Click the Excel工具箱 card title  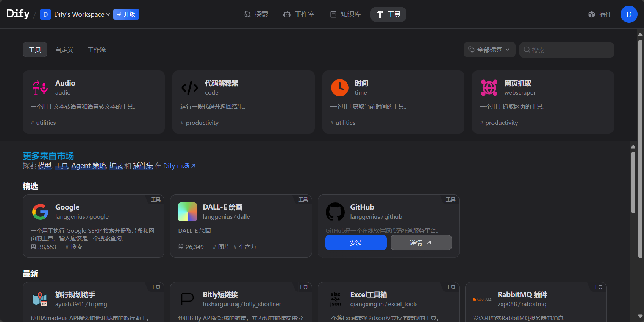click(369, 294)
